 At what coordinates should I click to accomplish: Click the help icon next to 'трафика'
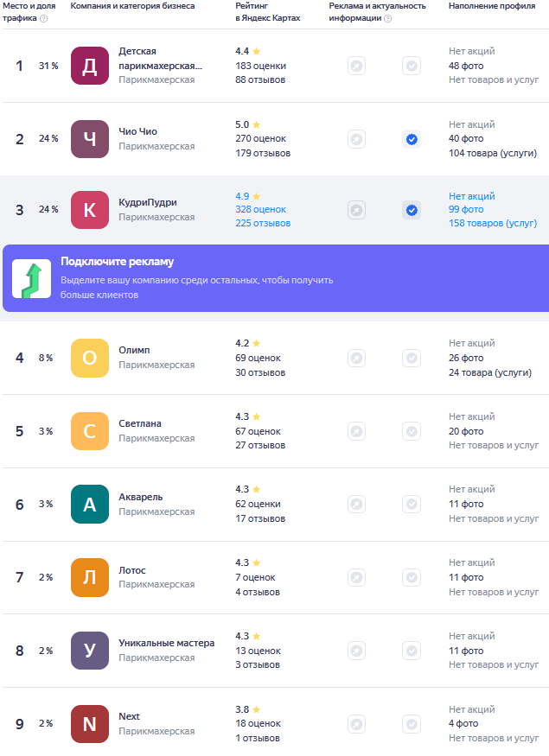pos(44,18)
